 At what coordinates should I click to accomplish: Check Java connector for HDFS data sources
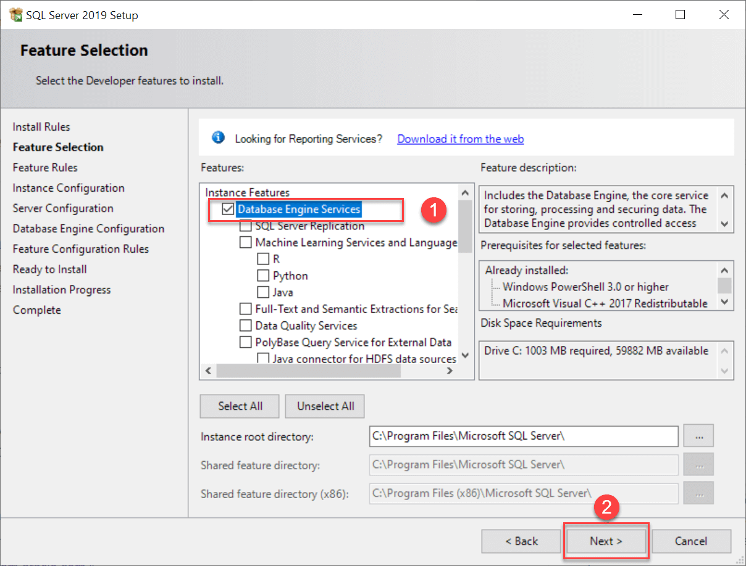(263, 358)
